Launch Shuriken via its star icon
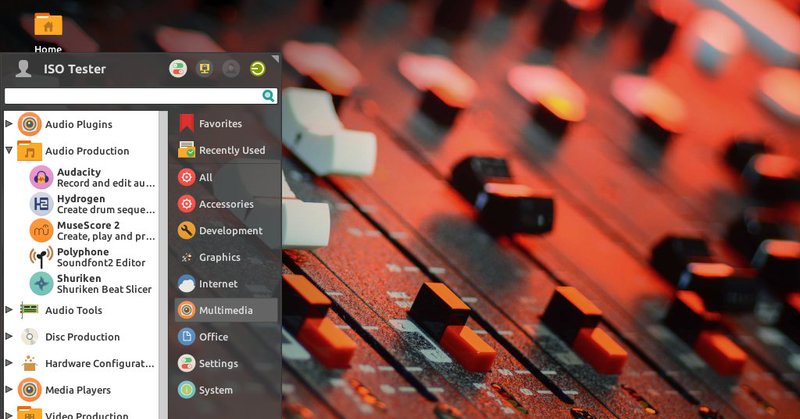 (x=41, y=283)
